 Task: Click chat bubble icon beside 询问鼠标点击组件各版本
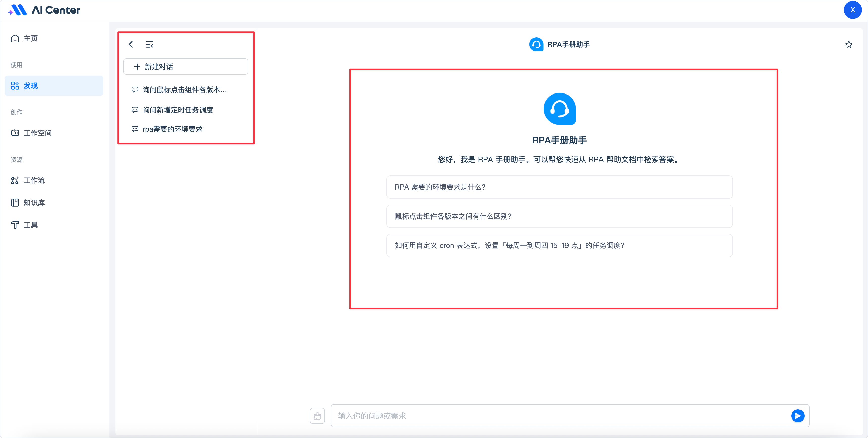click(135, 90)
